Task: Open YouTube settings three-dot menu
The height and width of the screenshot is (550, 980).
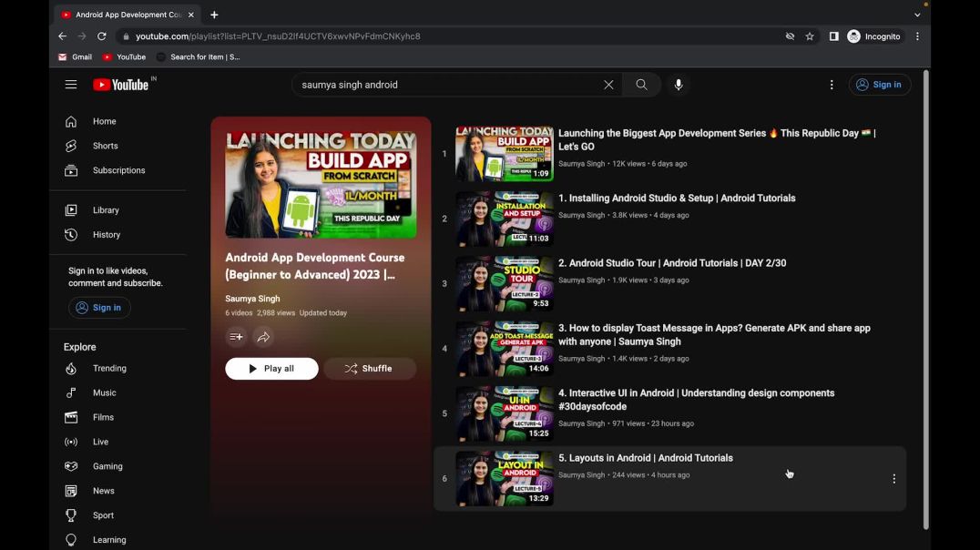Action: click(832, 85)
